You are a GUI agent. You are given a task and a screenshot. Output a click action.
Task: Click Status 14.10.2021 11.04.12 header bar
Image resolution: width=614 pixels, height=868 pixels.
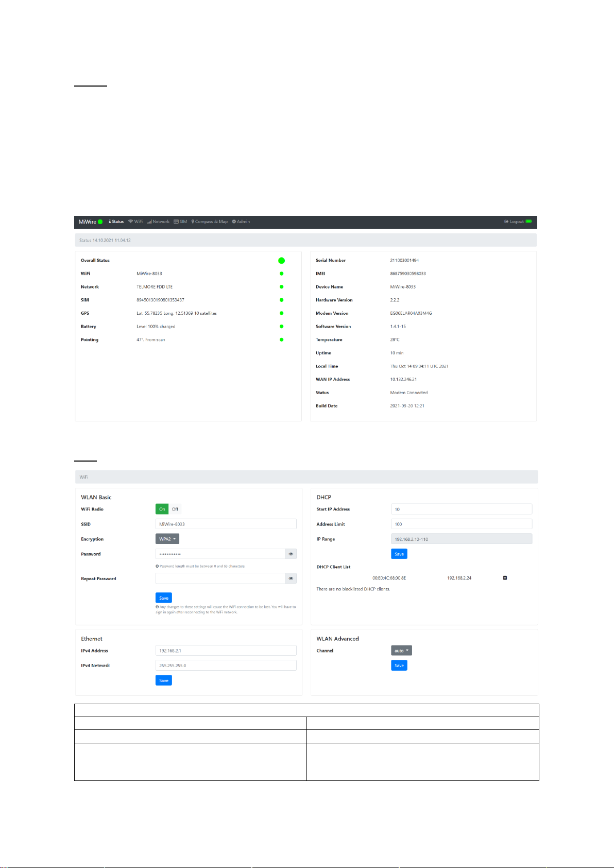click(x=306, y=240)
